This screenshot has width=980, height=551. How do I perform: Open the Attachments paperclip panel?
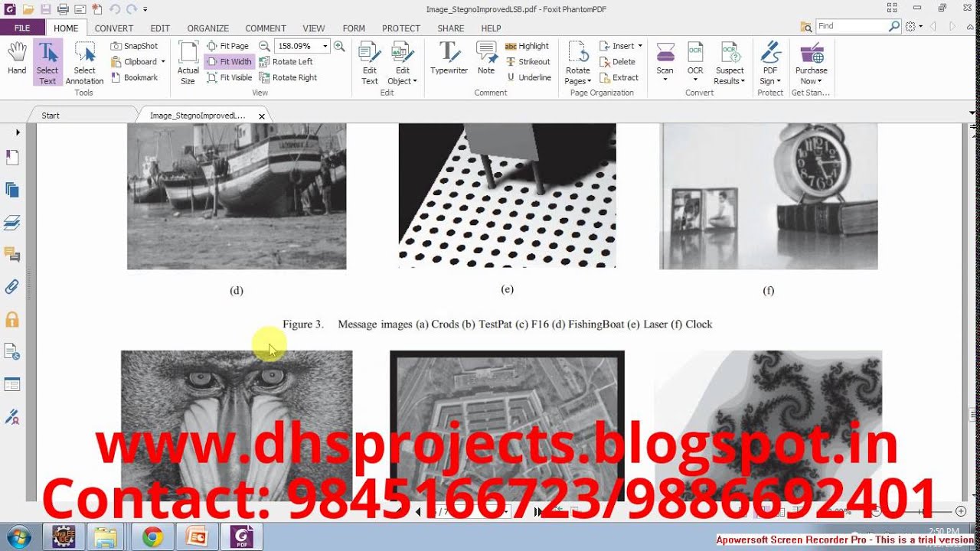(11, 287)
